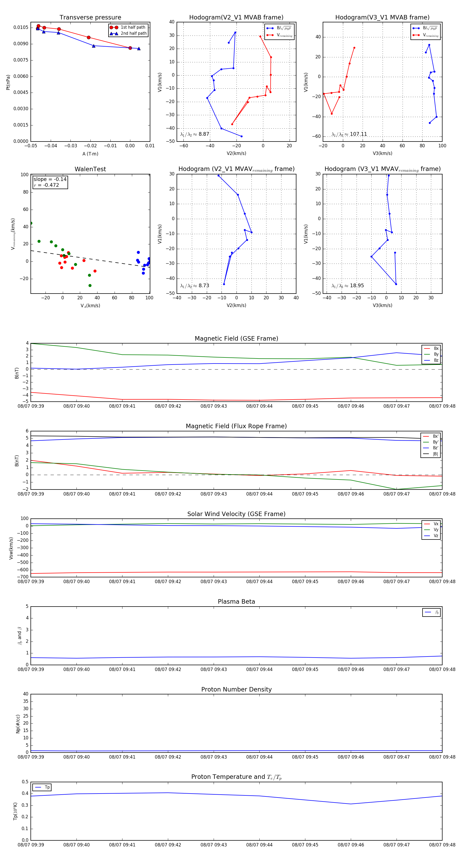Click the 'Hodogram(V2_V1 MVAB frame)' title

click(236, 18)
